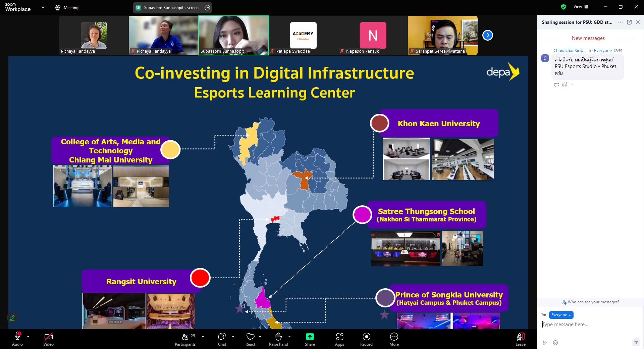
Task: Turn on the Video camera
Action: click(48, 337)
